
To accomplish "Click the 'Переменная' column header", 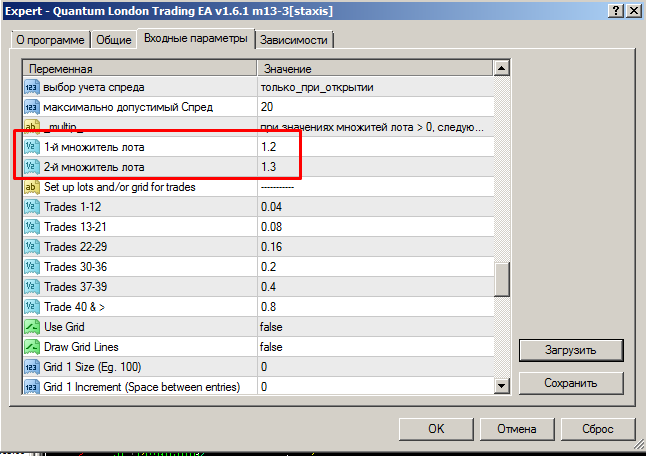I will coord(140,68).
